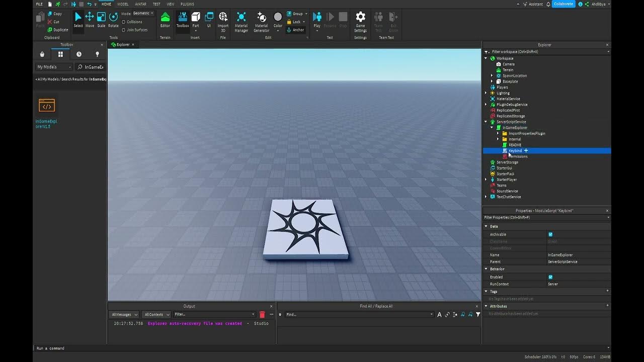Viewport: 644px width, 362px height.
Task: Open the Terrain Editor
Action: pos(165,20)
